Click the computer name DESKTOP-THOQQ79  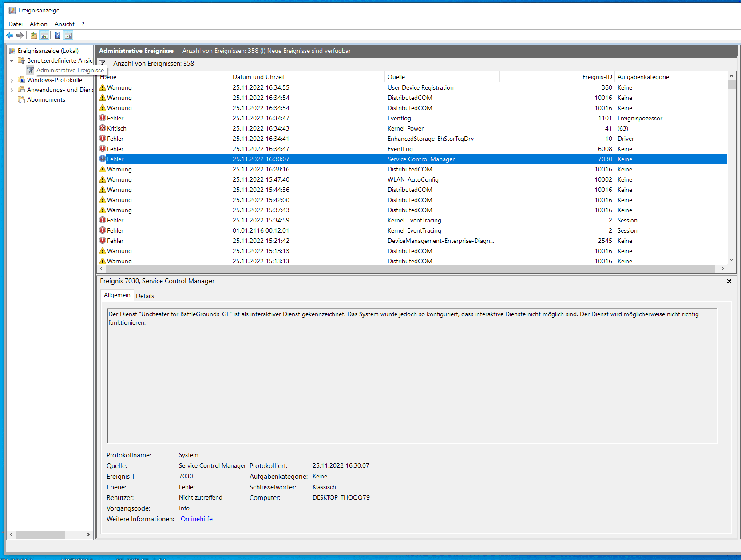tap(341, 498)
